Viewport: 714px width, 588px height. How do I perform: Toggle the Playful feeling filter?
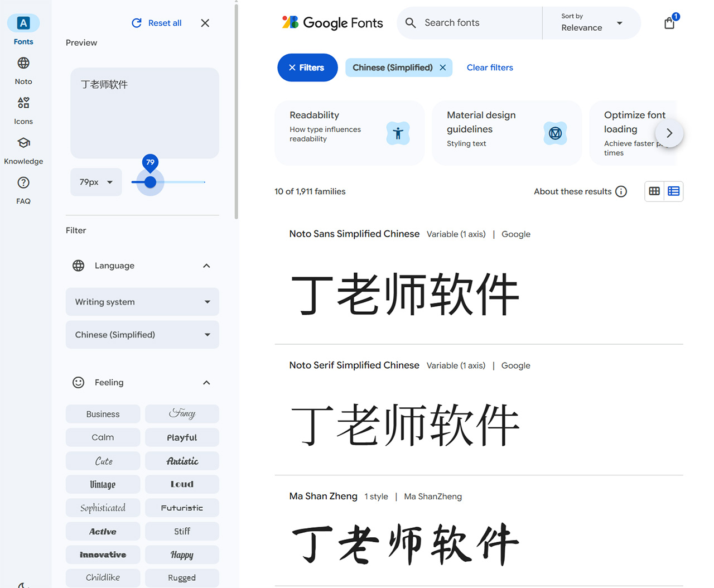coord(182,437)
